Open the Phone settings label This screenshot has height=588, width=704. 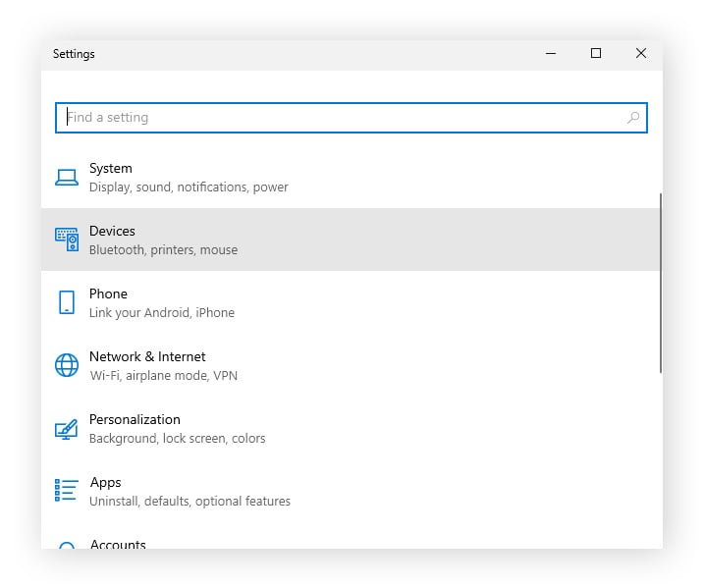click(x=108, y=294)
